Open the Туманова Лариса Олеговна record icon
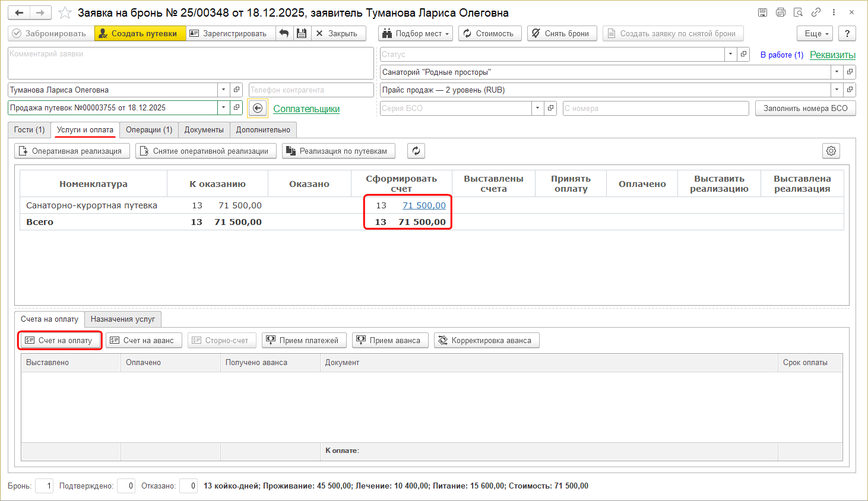 pos(236,90)
